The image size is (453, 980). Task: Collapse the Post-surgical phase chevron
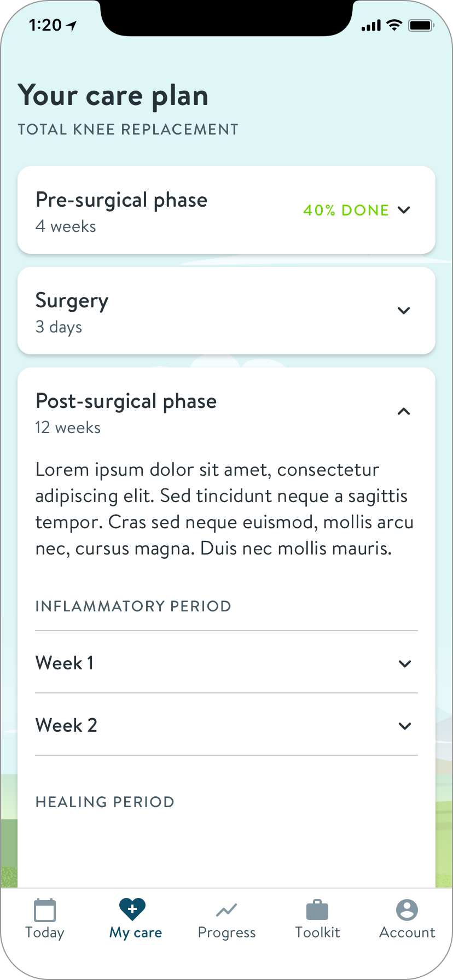[x=404, y=411]
